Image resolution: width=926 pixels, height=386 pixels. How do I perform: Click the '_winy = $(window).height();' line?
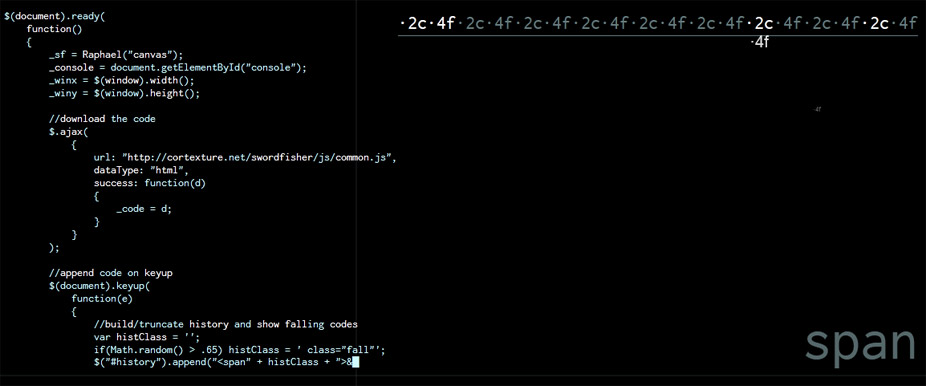pyautogui.click(x=125, y=93)
